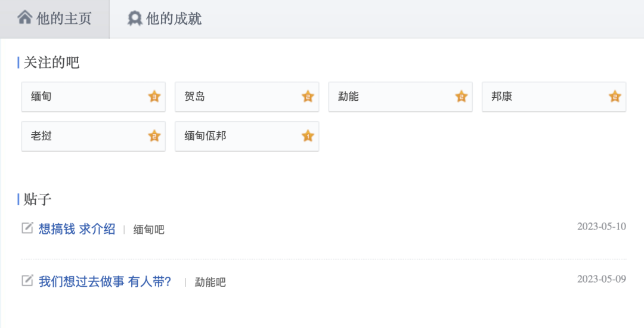Go to the 缅甸吧 forum link
Screen dimensions: 644x328
148,230
